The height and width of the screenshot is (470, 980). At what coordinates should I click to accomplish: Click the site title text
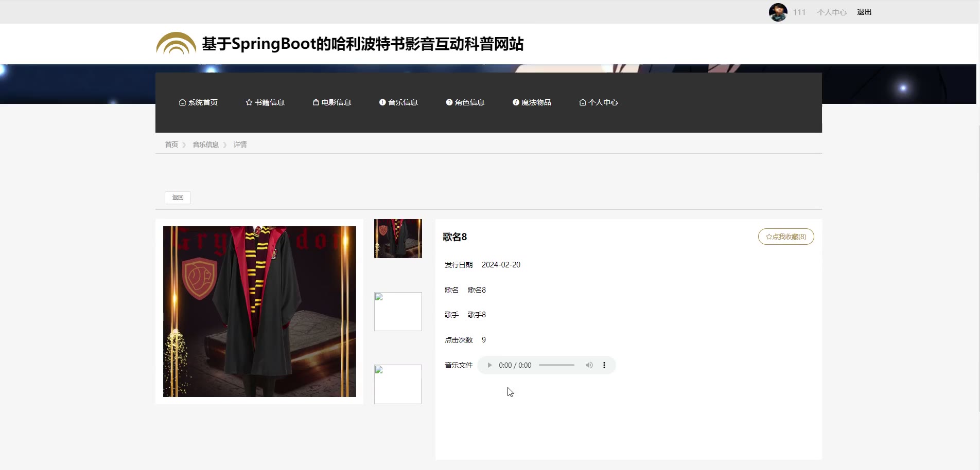(x=363, y=44)
